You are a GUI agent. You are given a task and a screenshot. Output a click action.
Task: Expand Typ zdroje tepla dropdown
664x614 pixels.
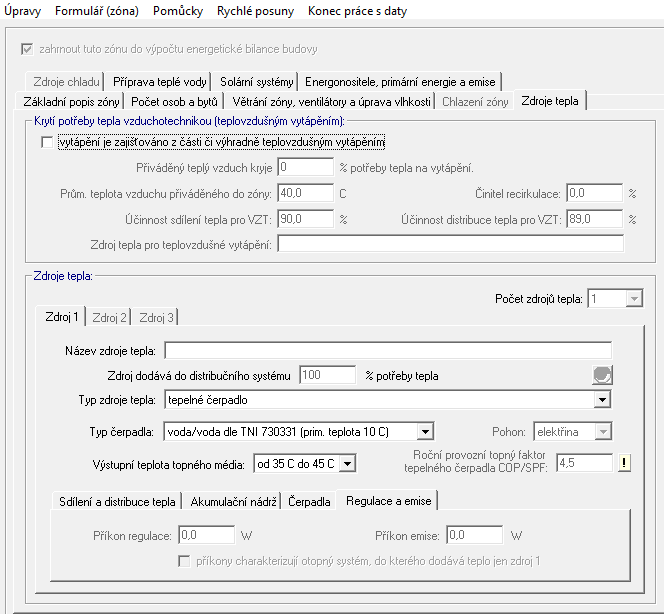[x=602, y=400]
